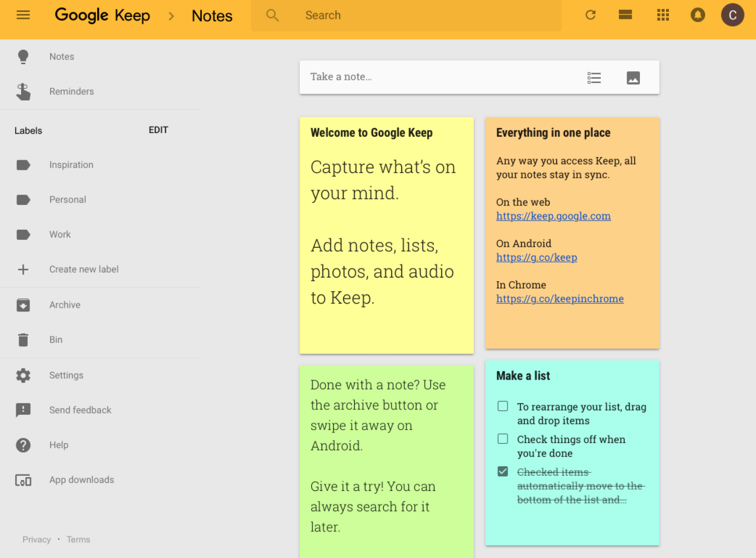The width and height of the screenshot is (756, 558).
Task: Open the g.co/keepinchrome link
Action: (560, 299)
